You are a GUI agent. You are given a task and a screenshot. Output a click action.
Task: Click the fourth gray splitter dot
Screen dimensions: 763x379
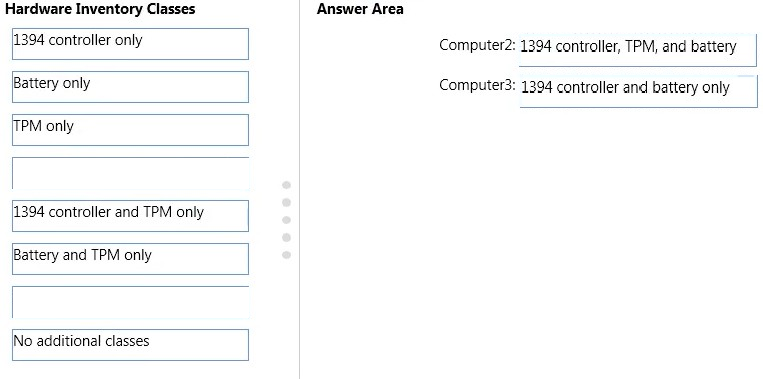coord(287,237)
